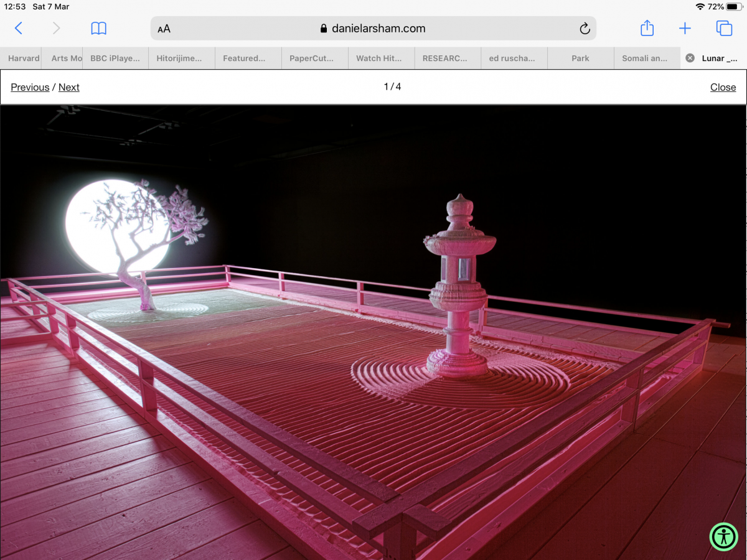Image resolution: width=747 pixels, height=560 pixels.
Task: Tap the Safari back arrow
Action: (x=19, y=28)
